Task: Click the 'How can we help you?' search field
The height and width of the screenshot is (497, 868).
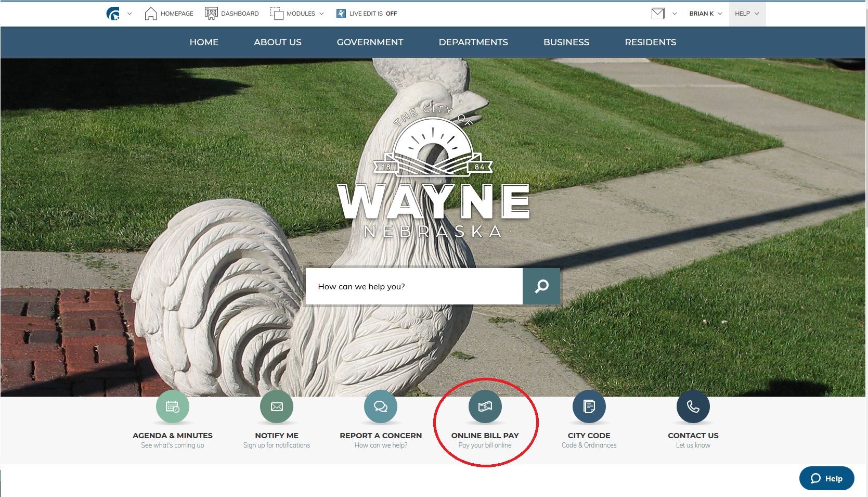Action: 414,286
